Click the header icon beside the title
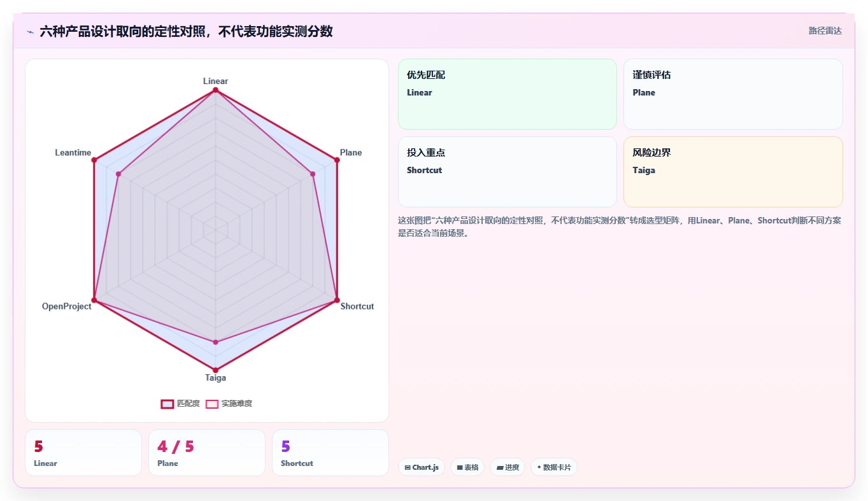 click(x=30, y=31)
